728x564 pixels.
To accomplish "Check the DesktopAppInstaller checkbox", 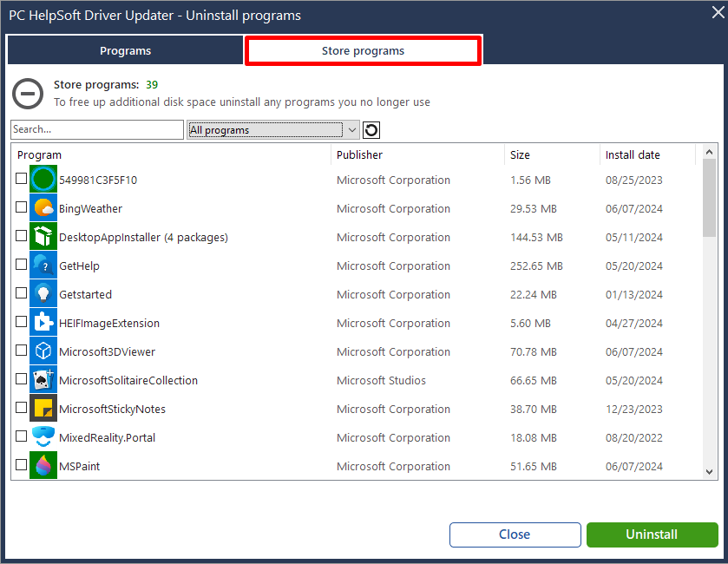I will pos(22,236).
